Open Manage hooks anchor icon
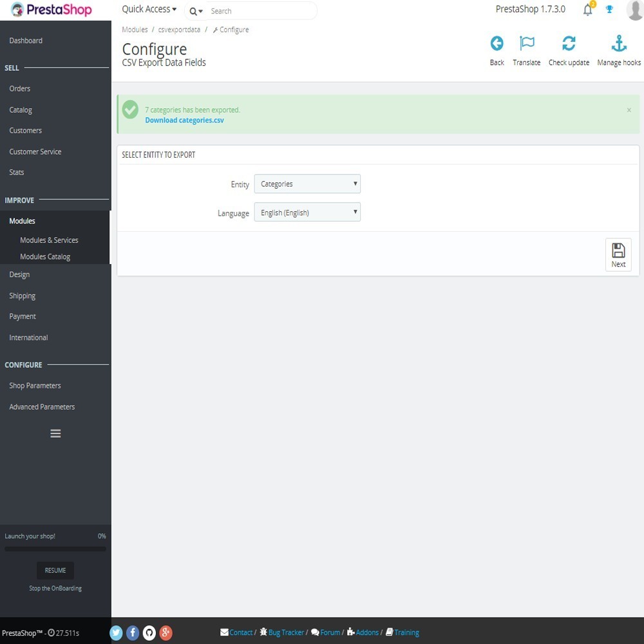The width and height of the screenshot is (644, 644). pos(618,43)
